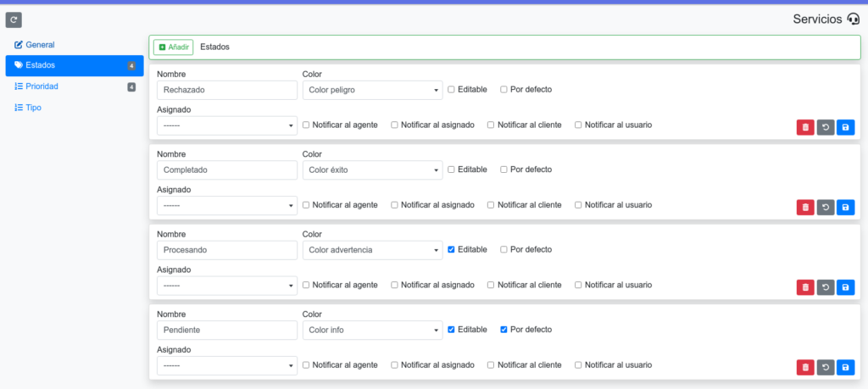Image resolution: width=868 pixels, height=389 pixels.
Task: Open the Color éxito dropdown
Action: (x=373, y=169)
